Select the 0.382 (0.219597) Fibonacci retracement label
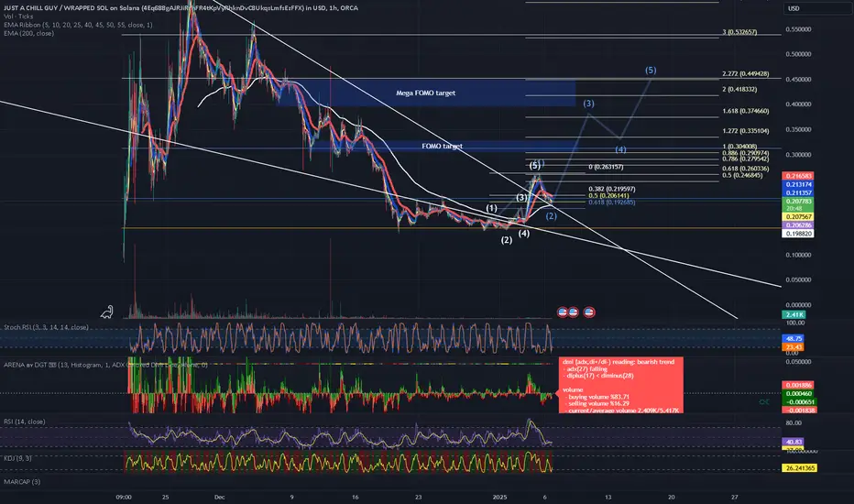 pyautogui.click(x=611, y=189)
